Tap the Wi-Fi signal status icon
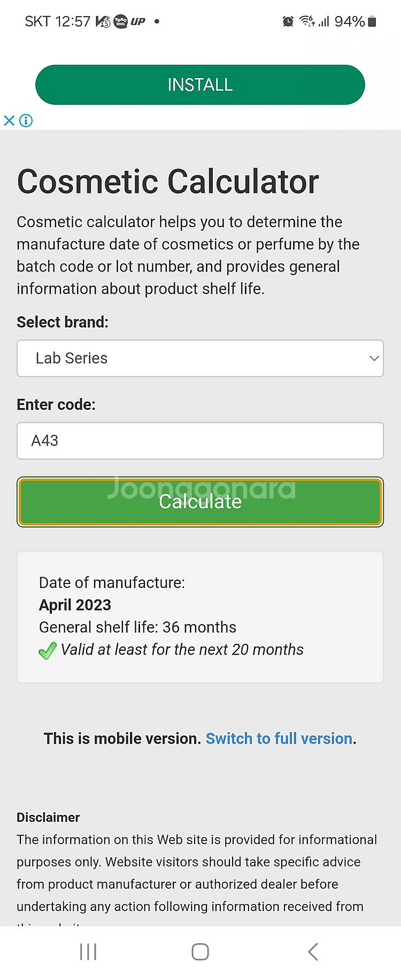 coord(307,21)
